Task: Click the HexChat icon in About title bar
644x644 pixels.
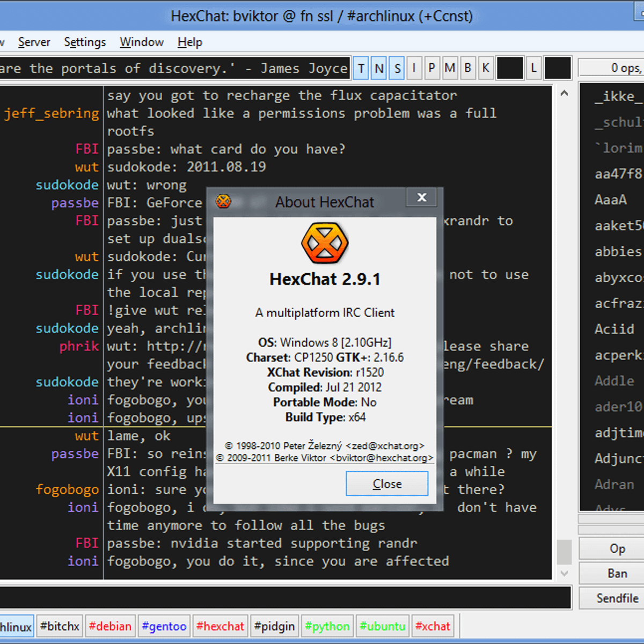Action: pos(223,202)
